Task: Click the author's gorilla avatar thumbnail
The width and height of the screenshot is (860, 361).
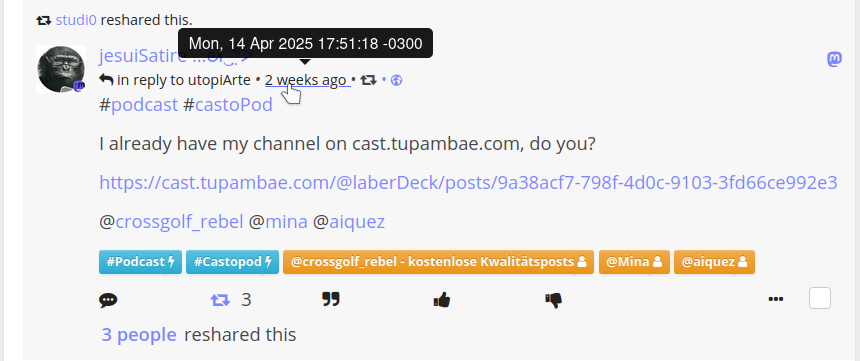Action: click(61, 70)
